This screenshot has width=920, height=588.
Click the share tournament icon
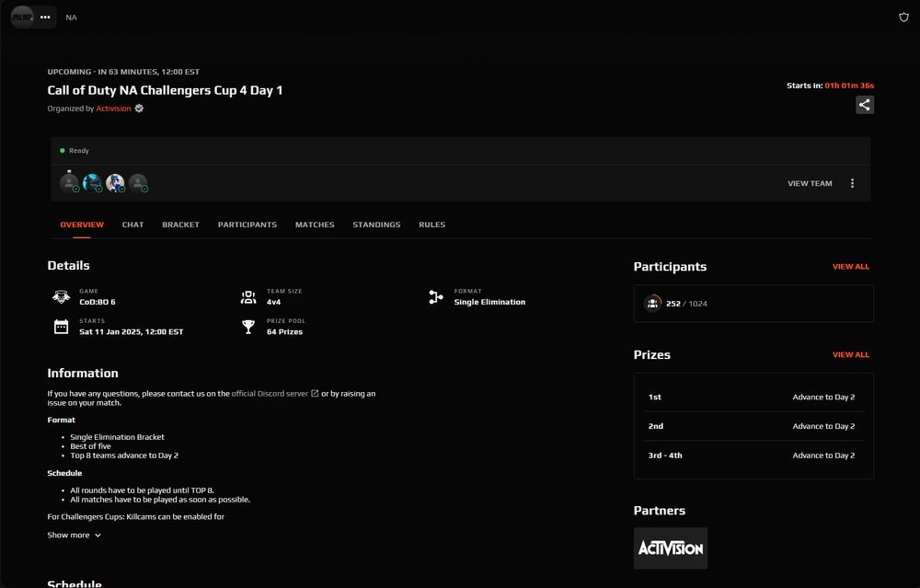[x=864, y=105]
